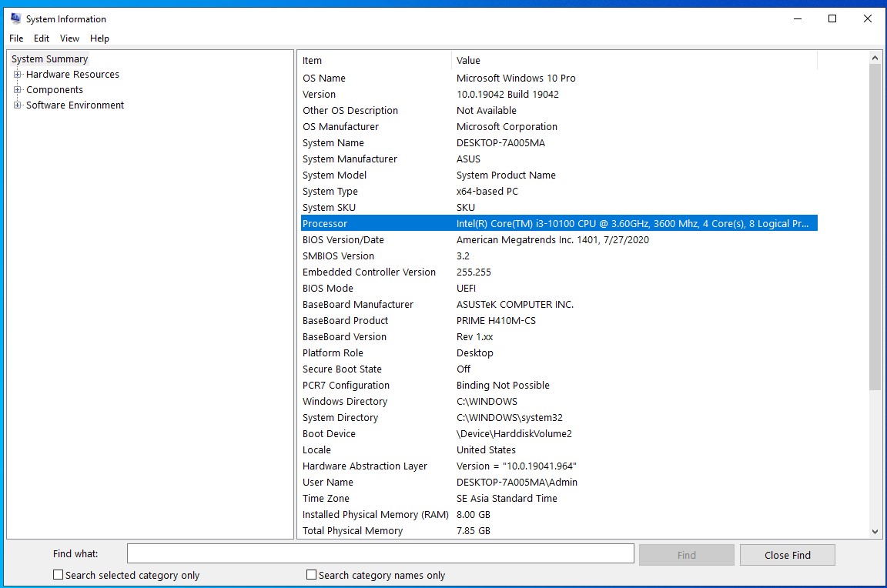
Task: Maximize the System Information window
Action: 832,18
